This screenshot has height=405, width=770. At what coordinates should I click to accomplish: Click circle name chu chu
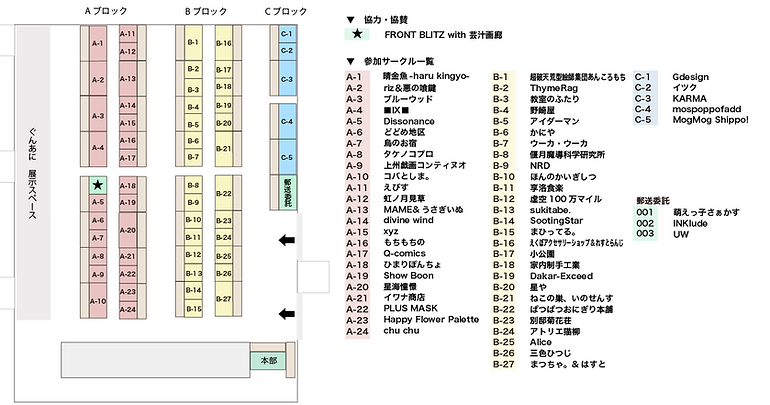401,330
